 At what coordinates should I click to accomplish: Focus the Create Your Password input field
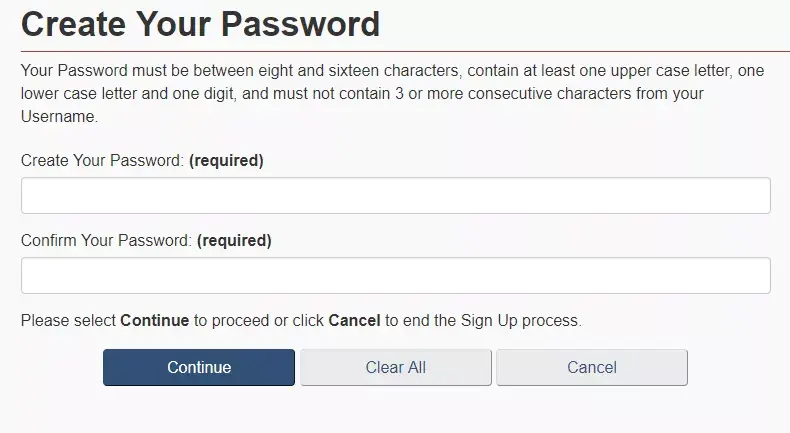(x=395, y=196)
